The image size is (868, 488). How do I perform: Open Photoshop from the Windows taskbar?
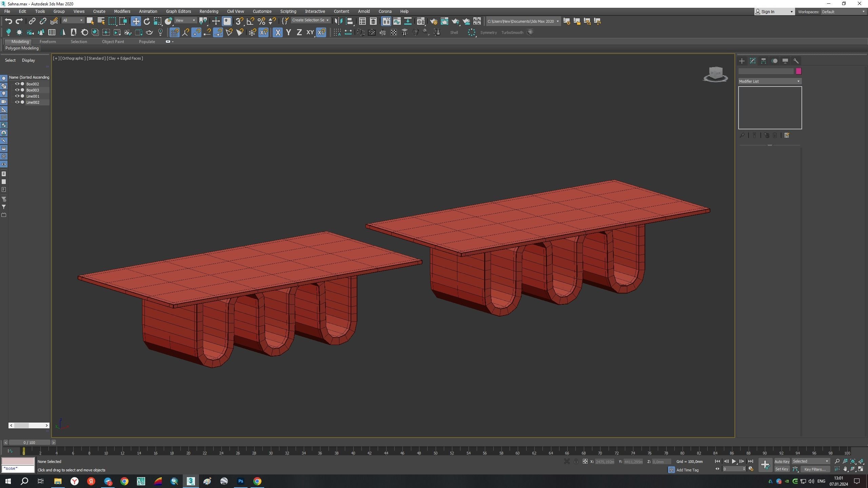[x=240, y=481]
